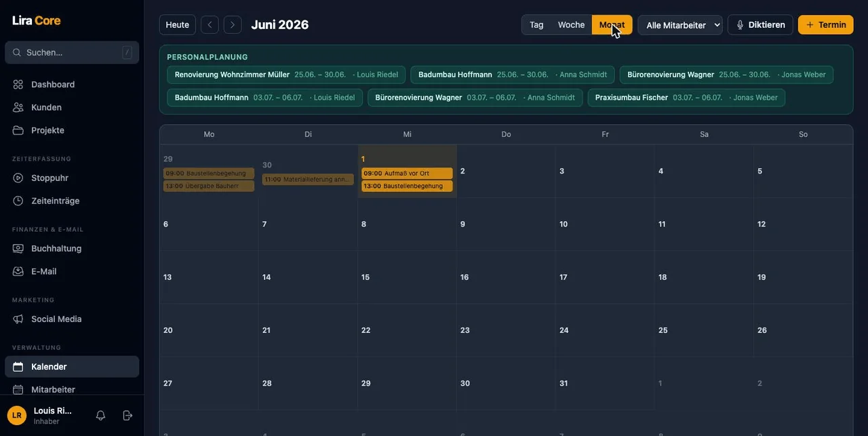The height and width of the screenshot is (436, 868).
Task: Click the logout icon
Action: (127, 415)
